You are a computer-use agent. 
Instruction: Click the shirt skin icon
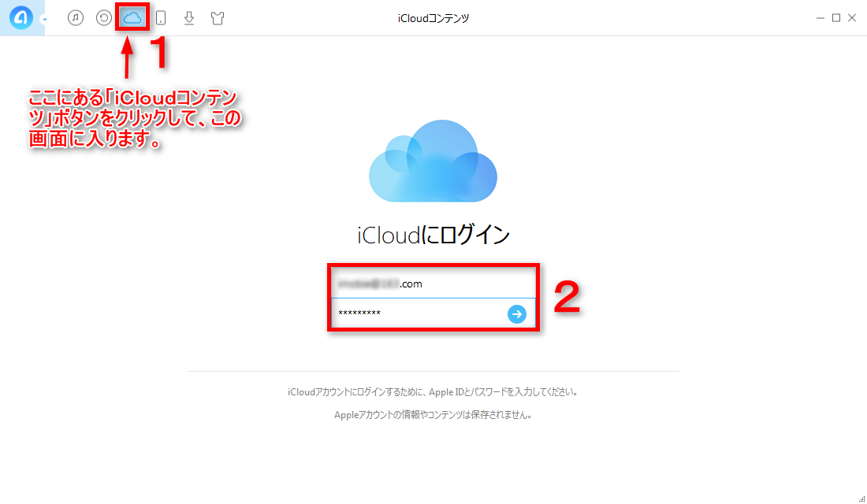pyautogui.click(x=218, y=18)
